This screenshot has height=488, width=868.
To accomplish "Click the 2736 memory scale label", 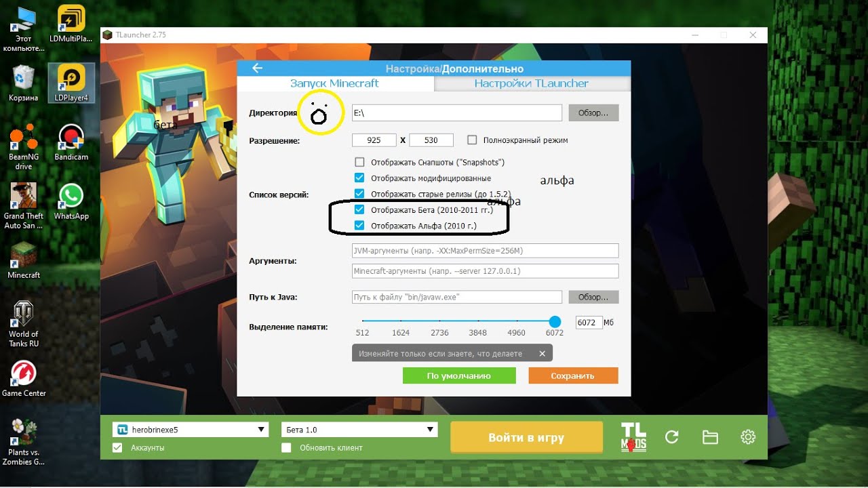I will click(x=439, y=333).
